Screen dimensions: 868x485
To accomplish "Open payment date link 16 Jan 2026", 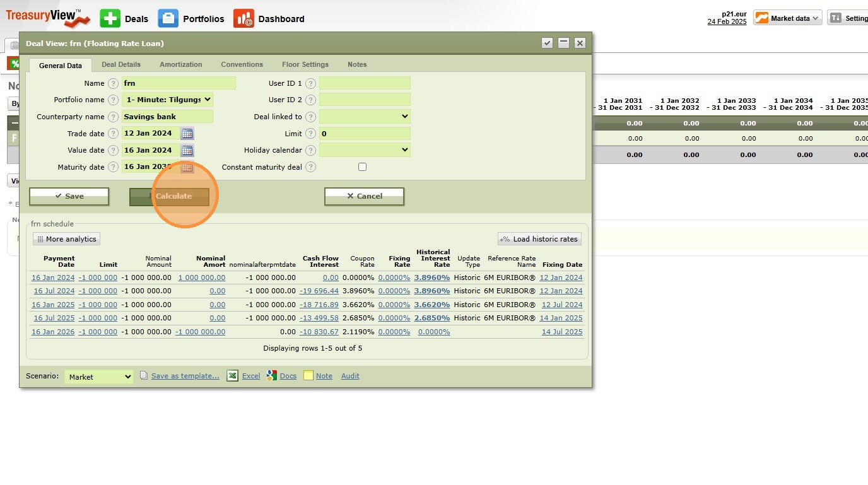I will coord(53,332).
